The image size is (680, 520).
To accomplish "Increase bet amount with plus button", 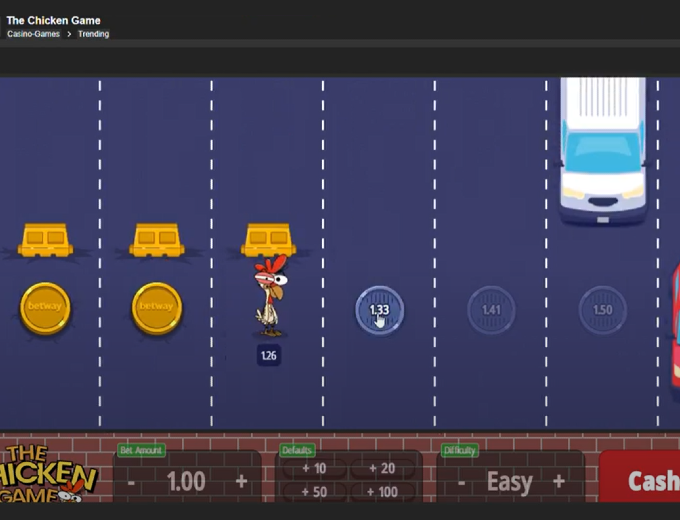I will coord(241,482).
